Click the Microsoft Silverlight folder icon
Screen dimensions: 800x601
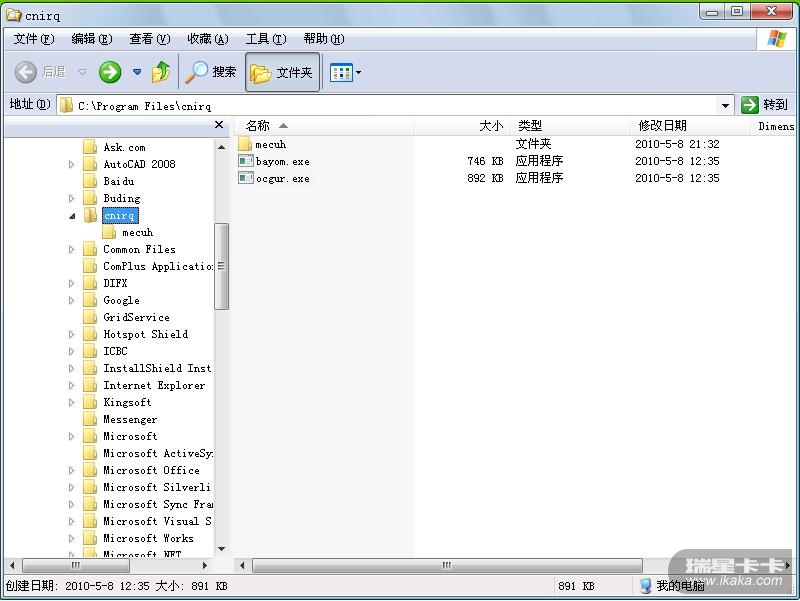pyautogui.click(x=90, y=487)
